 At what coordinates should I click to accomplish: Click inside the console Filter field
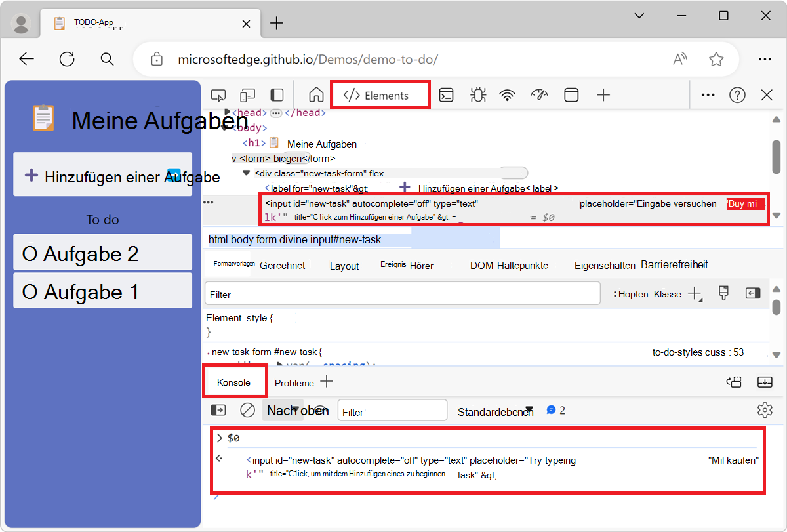[392, 409]
